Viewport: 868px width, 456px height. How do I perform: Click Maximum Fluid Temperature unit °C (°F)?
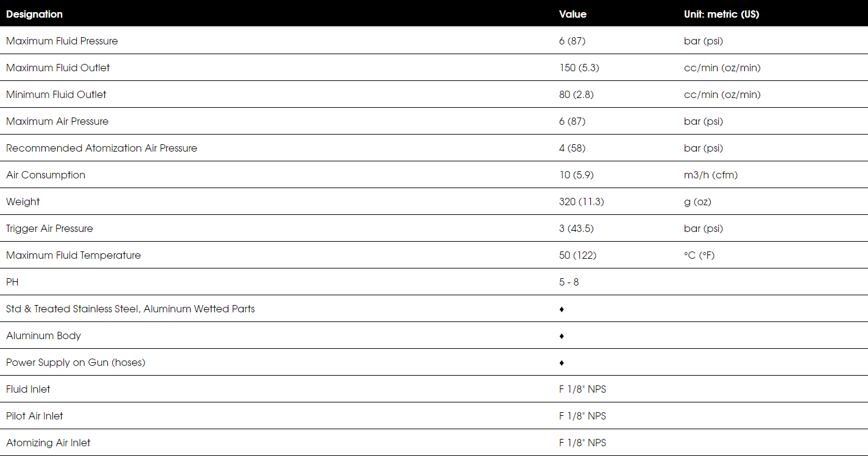point(699,255)
